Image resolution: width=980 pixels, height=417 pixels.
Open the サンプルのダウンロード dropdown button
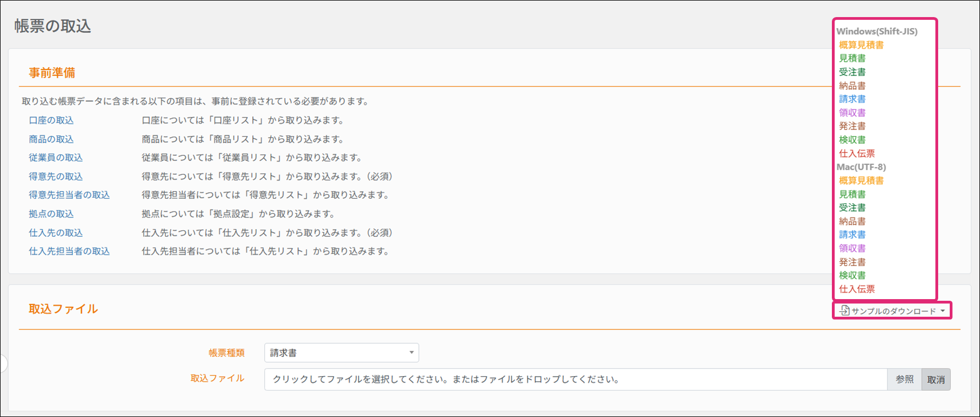(x=893, y=311)
